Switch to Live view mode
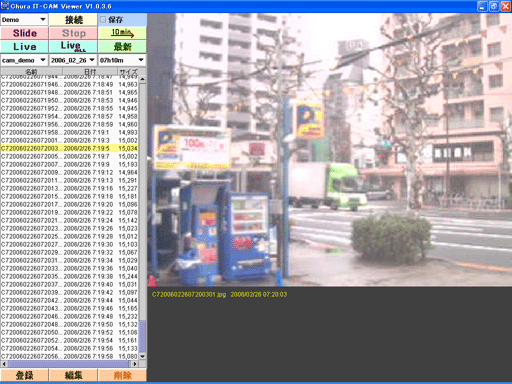The width and height of the screenshot is (512, 384). coord(24,47)
